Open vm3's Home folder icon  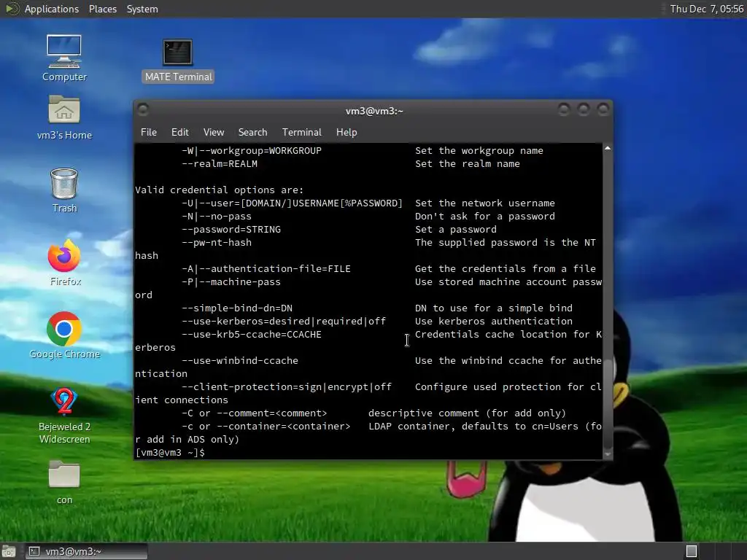pos(64,117)
